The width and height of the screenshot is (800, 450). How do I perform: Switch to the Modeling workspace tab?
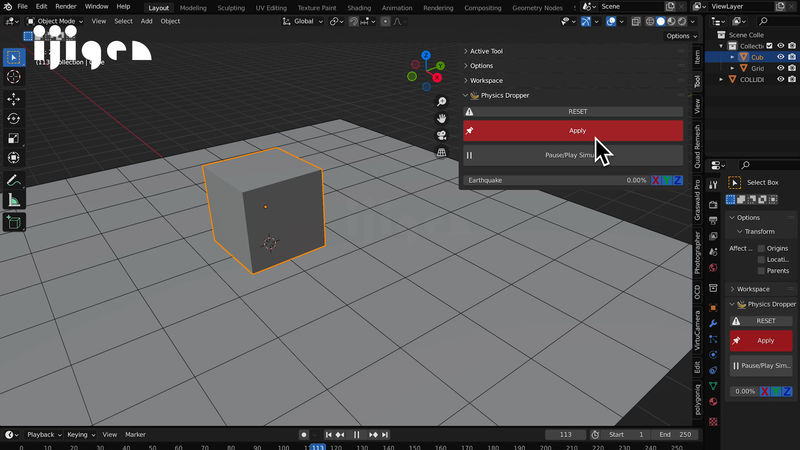[193, 8]
